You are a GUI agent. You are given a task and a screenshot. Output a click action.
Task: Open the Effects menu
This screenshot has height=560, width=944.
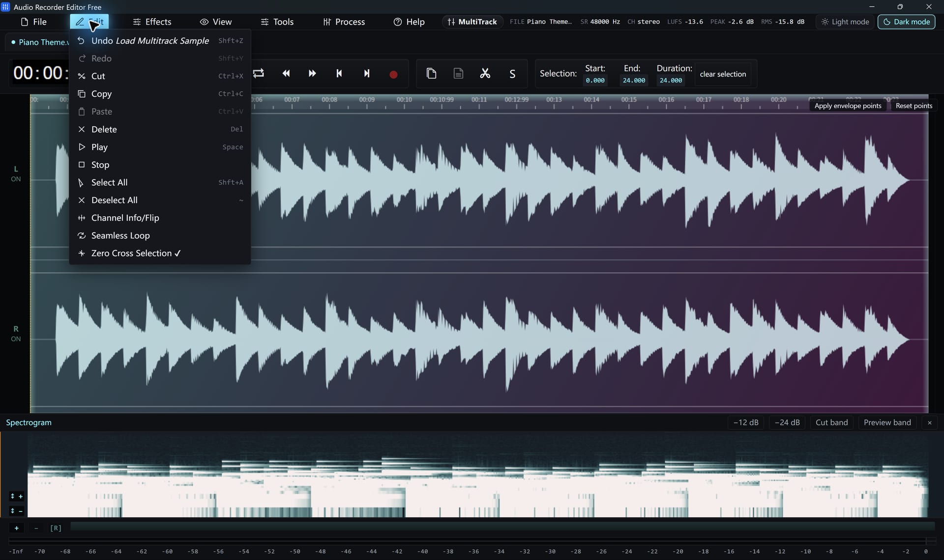(x=152, y=22)
